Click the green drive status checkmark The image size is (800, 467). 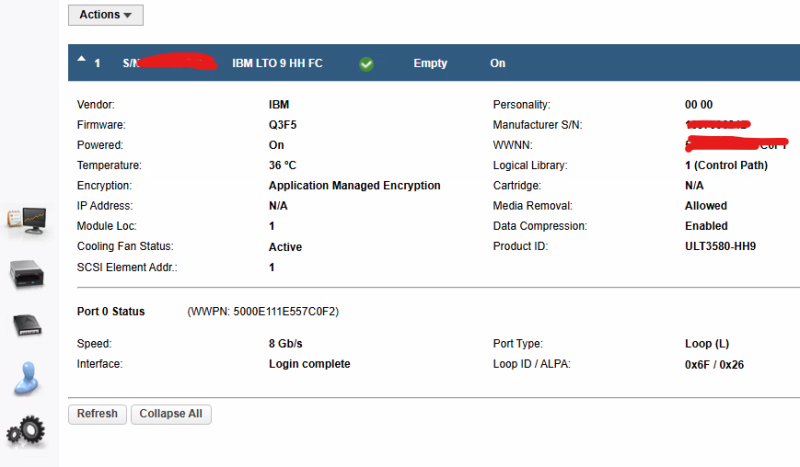(366, 64)
